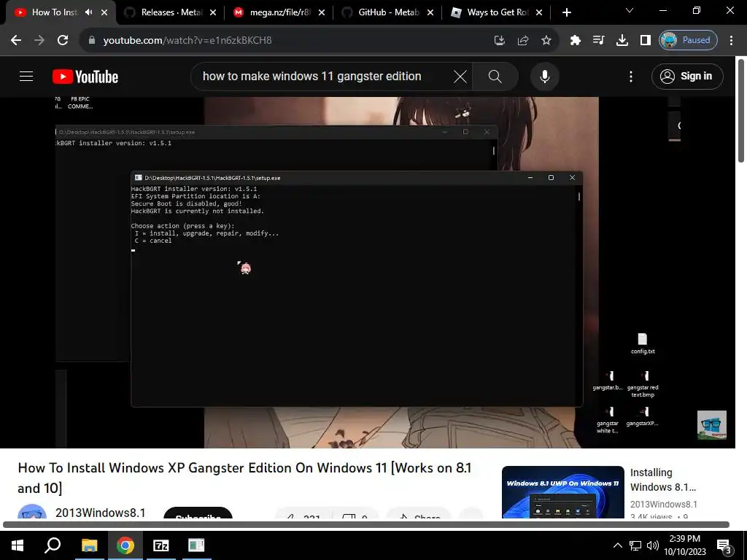Open the YouTube hamburger guide menu
747x560 pixels.
26,76
